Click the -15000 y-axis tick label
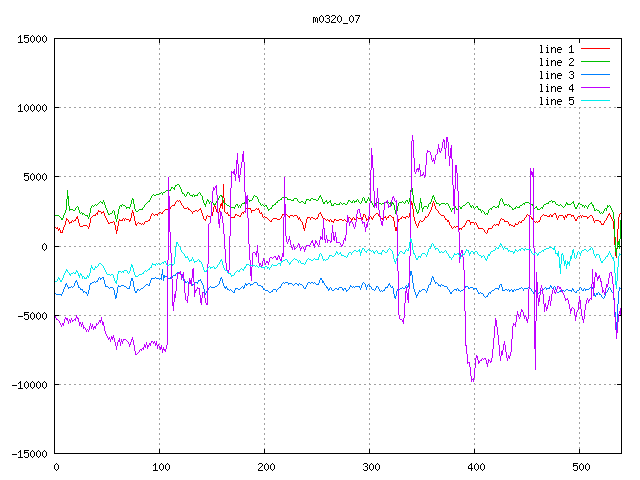The width and height of the screenshot is (640, 480). 29,454
